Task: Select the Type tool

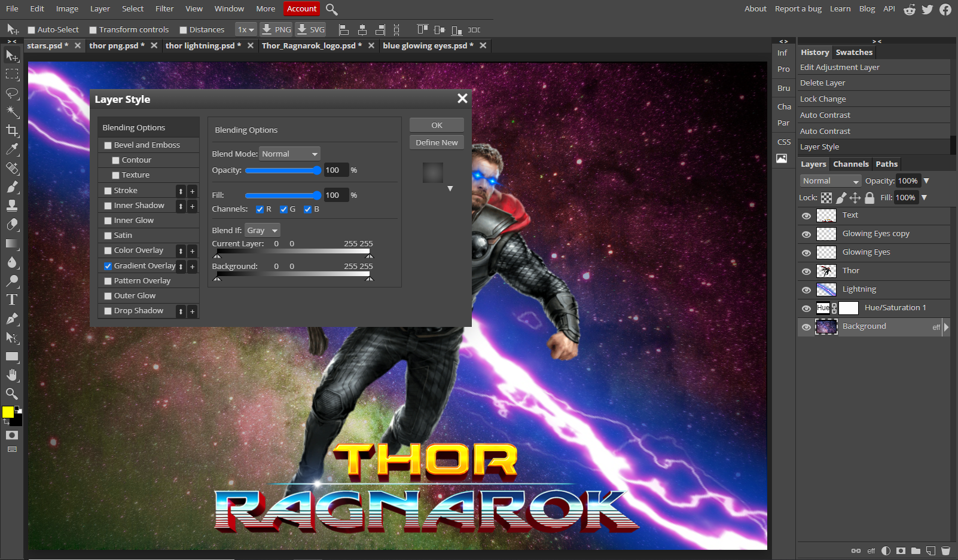Action: pyautogui.click(x=12, y=299)
